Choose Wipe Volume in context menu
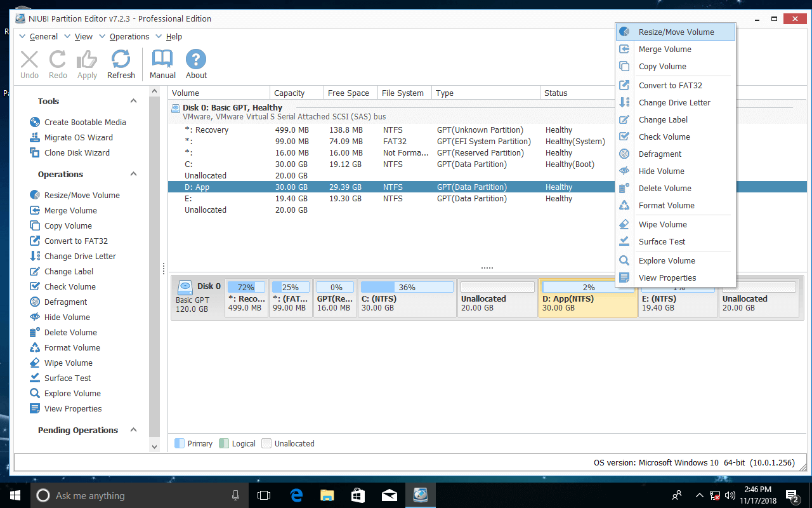The height and width of the screenshot is (508, 812). click(x=676, y=224)
